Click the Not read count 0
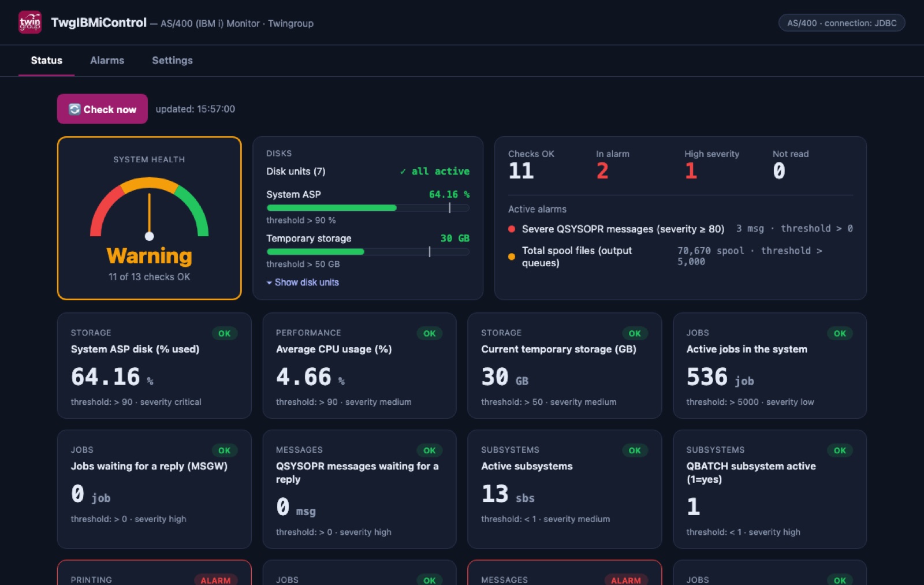924x585 pixels. [x=779, y=171]
